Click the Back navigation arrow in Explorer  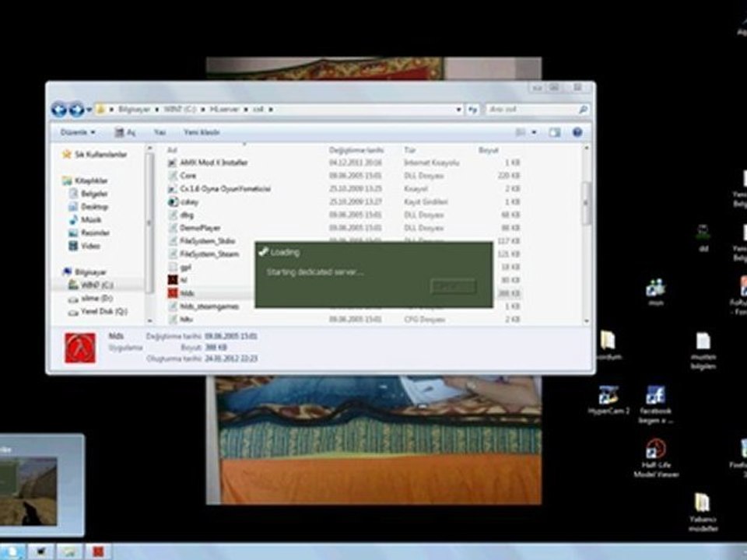[x=58, y=110]
